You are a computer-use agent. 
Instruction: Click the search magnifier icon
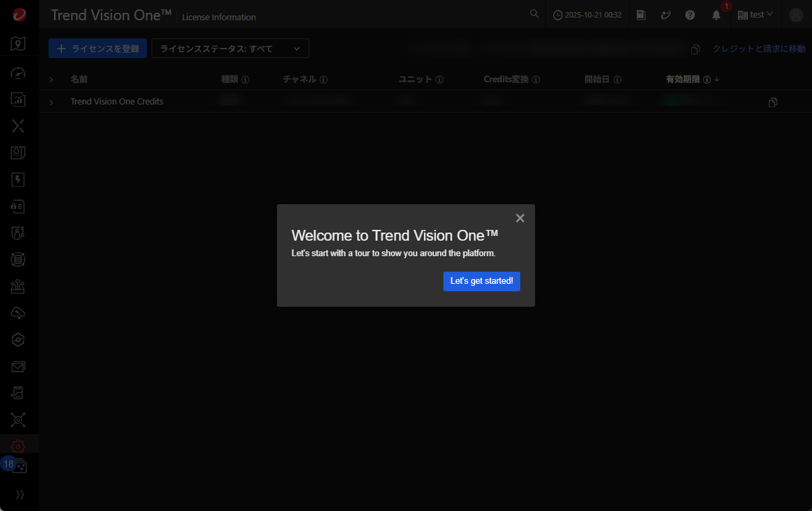coord(534,14)
